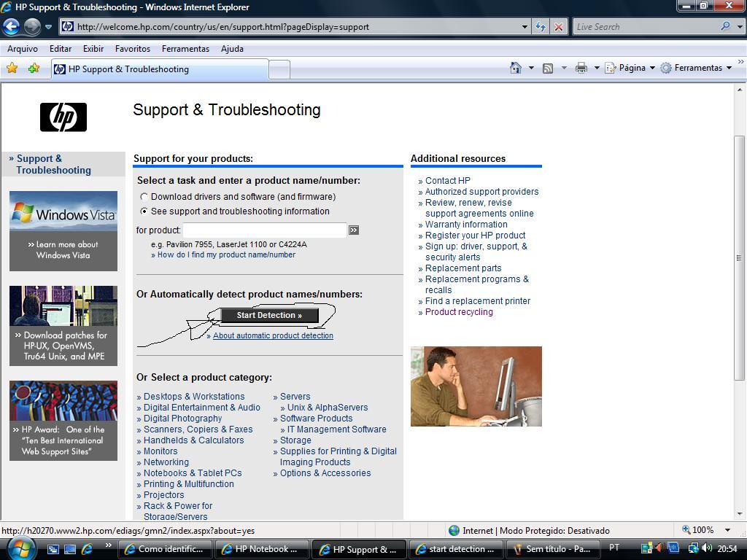Click the for product text field
The height and width of the screenshot is (560, 747).
pyautogui.click(x=264, y=230)
